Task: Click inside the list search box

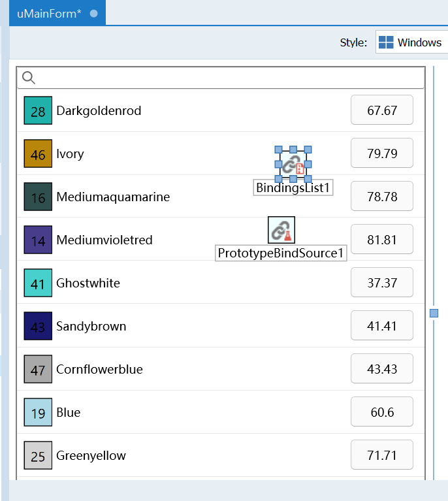Action: pos(221,78)
